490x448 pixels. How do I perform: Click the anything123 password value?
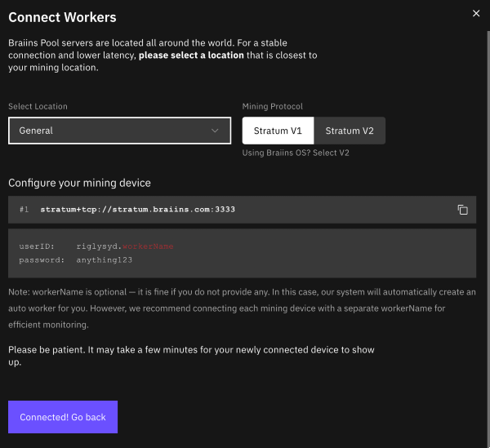(x=105, y=259)
